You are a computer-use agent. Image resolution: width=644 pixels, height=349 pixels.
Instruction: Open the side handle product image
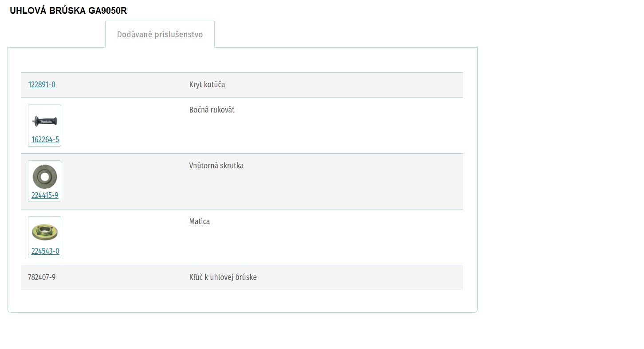44,120
